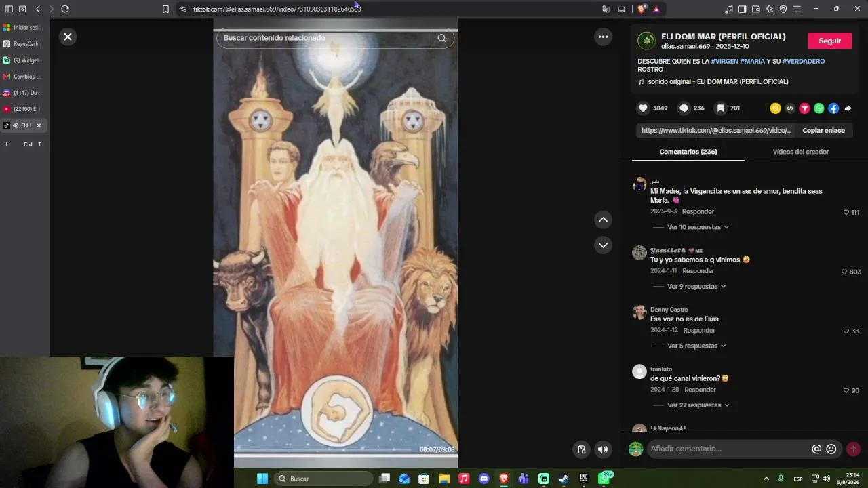Click the magnifier search icon on video
Image resolution: width=868 pixels, height=488 pixels.
442,38
